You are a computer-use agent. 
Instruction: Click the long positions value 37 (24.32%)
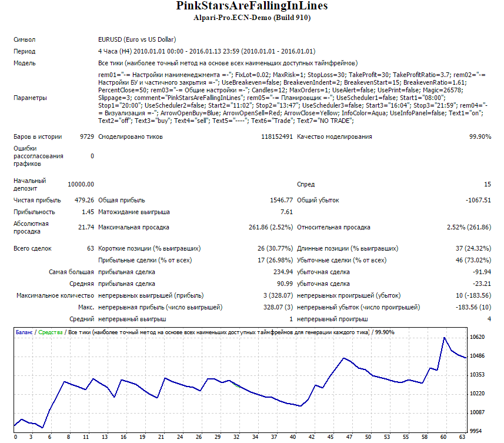[x=473, y=248]
